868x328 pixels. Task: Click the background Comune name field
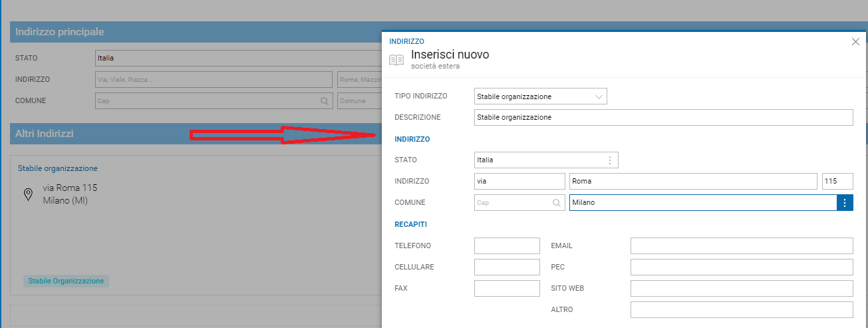(360, 101)
